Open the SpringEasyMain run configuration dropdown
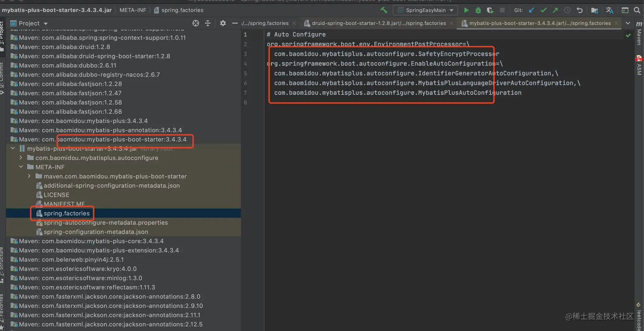Viewport: 644px width, 331px height. 425,10
